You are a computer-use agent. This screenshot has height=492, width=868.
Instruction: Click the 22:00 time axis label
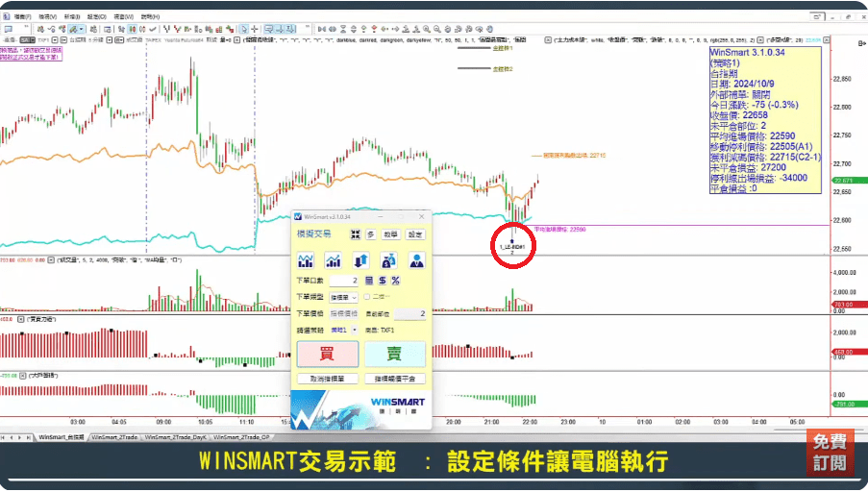tap(530, 422)
